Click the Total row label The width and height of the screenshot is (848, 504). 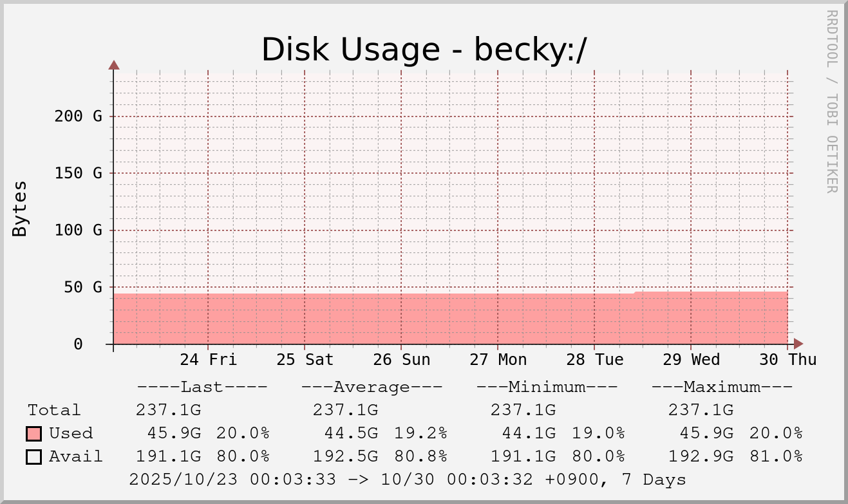pyautogui.click(x=54, y=410)
